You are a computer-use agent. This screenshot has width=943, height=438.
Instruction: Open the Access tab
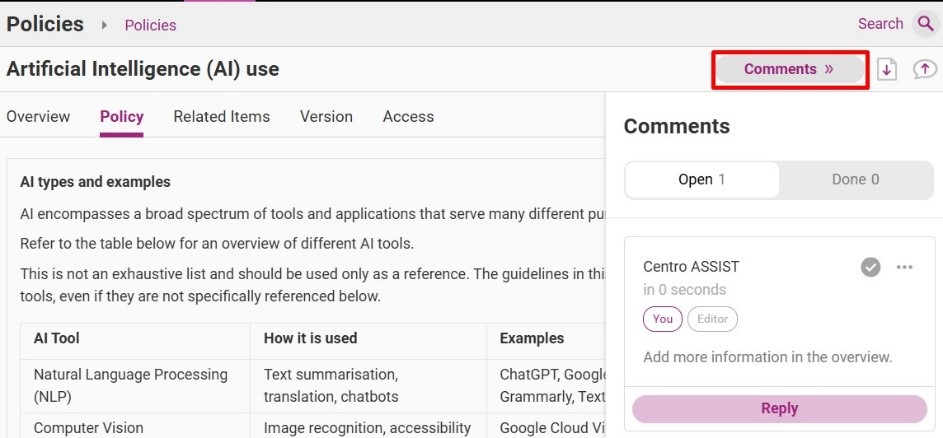pos(408,116)
